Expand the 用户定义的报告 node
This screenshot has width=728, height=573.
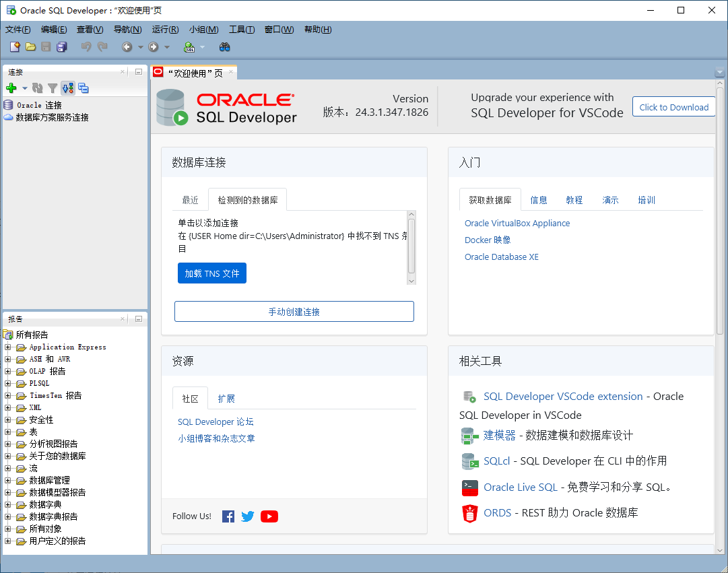pos(7,541)
